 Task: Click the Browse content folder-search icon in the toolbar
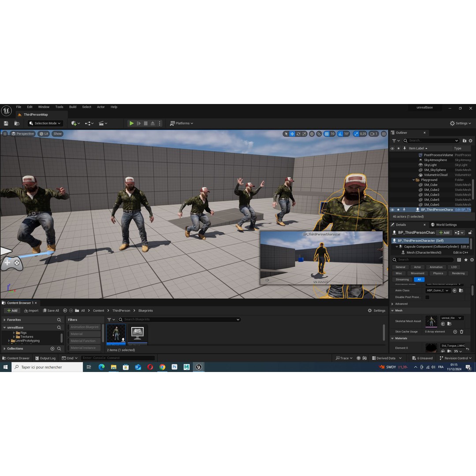click(17, 123)
